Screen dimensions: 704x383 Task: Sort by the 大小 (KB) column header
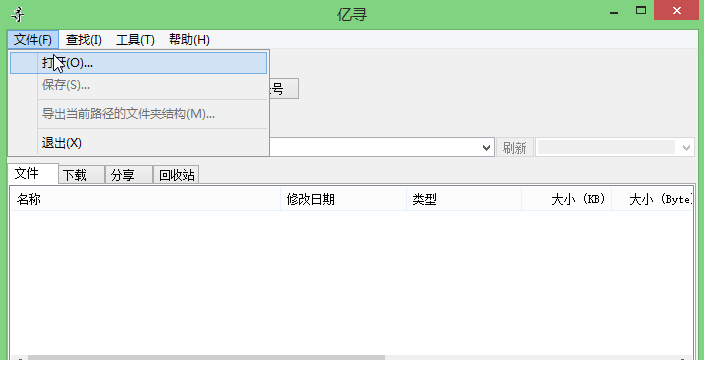pos(567,199)
